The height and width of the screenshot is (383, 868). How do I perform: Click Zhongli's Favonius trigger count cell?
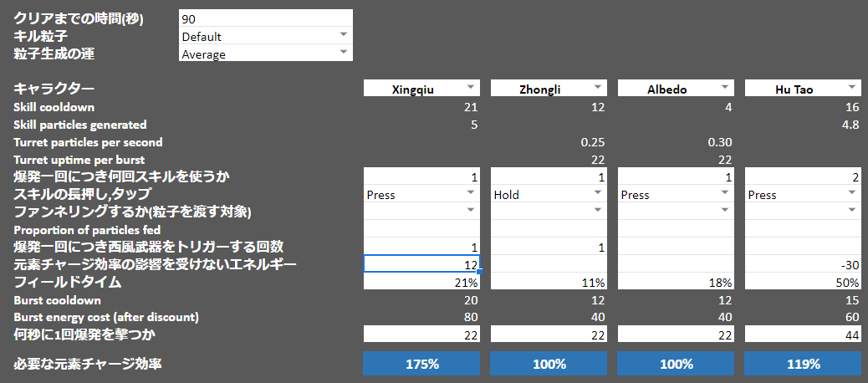point(548,247)
